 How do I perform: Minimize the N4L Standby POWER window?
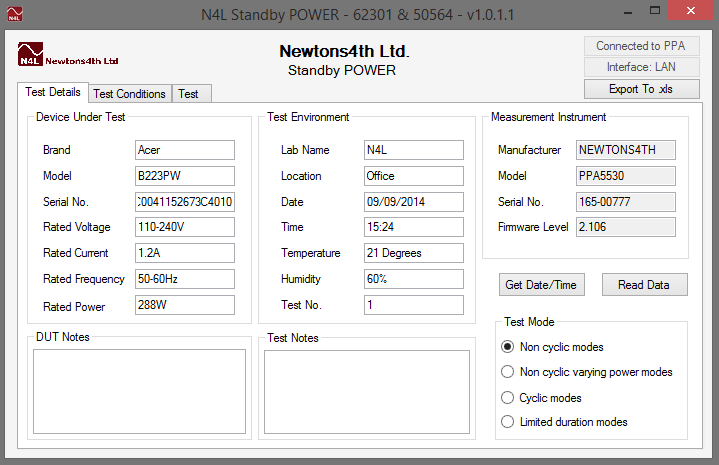pos(628,11)
